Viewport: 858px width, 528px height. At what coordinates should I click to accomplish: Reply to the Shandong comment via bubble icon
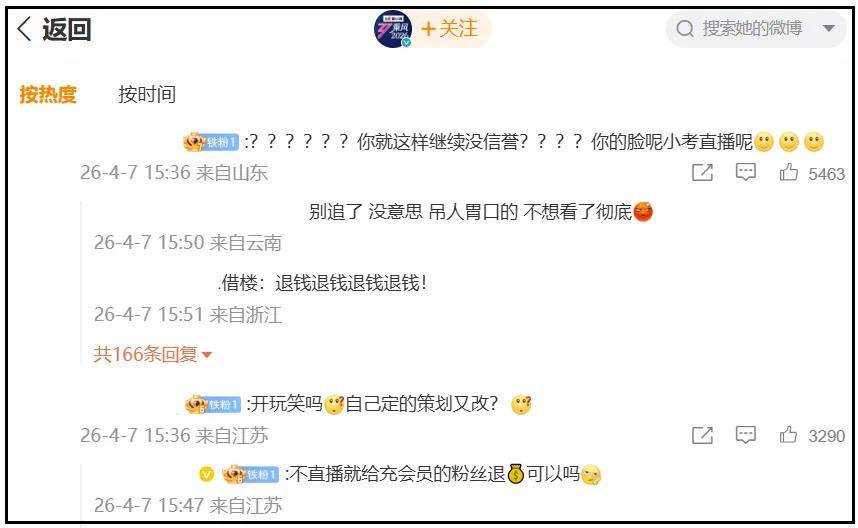tap(745, 172)
